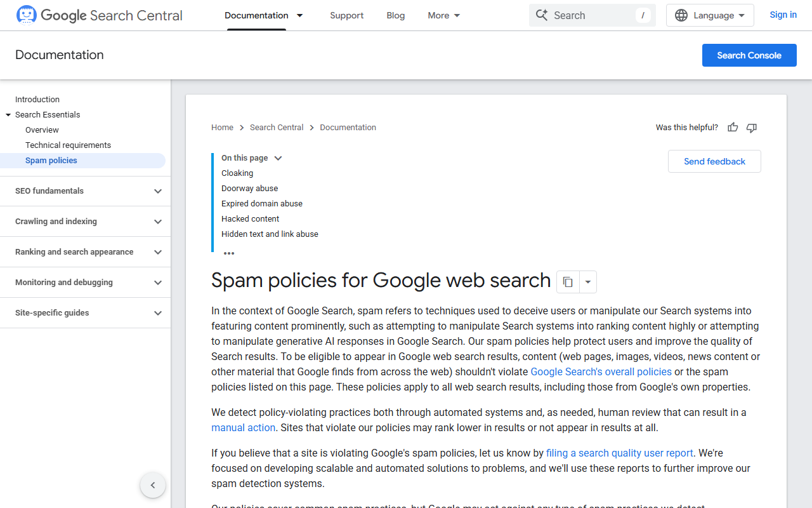
Task: Open Introduction in sidebar
Action: click(x=37, y=100)
